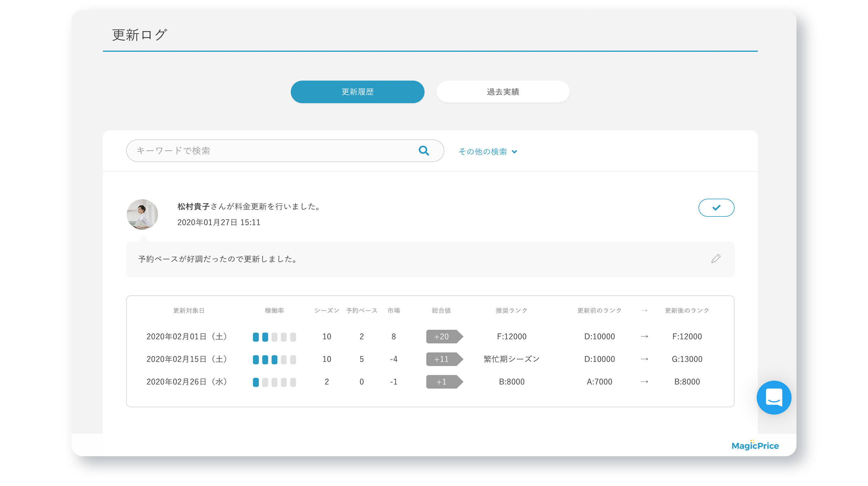
Task: Toggle the checkmark confirm button
Action: [716, 207]
